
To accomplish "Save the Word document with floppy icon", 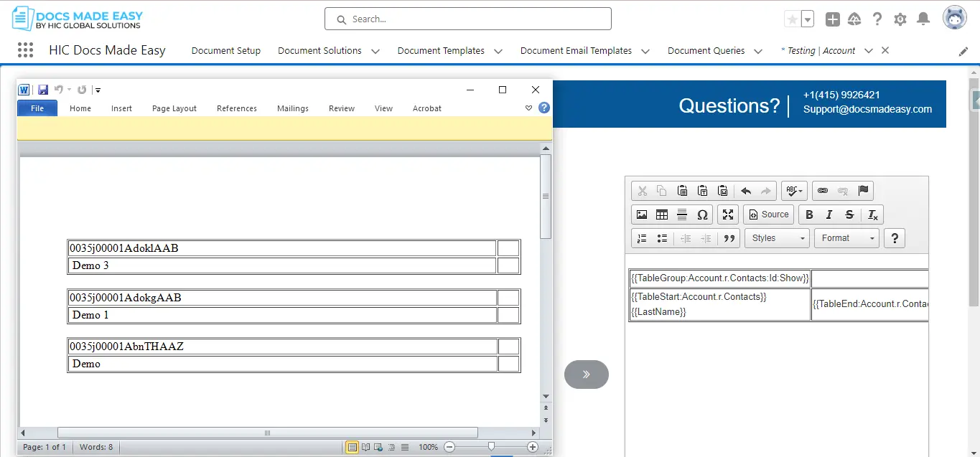I will coord(43,90).
